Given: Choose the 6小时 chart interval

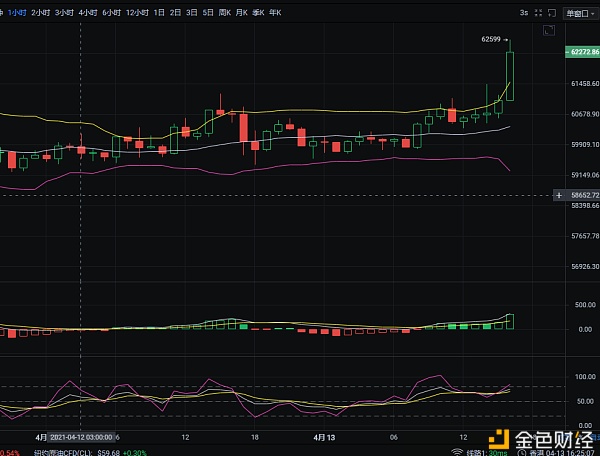Looking at the screenshot, I should click(111, 13).
